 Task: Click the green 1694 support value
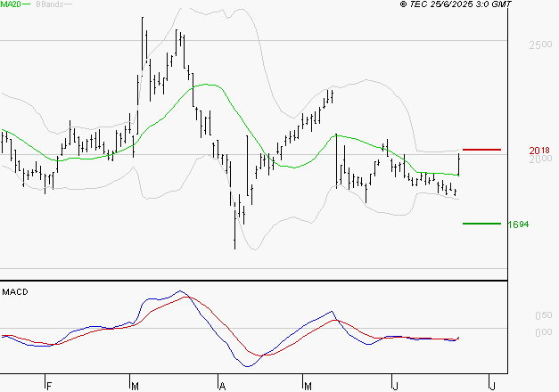(518, 225)
